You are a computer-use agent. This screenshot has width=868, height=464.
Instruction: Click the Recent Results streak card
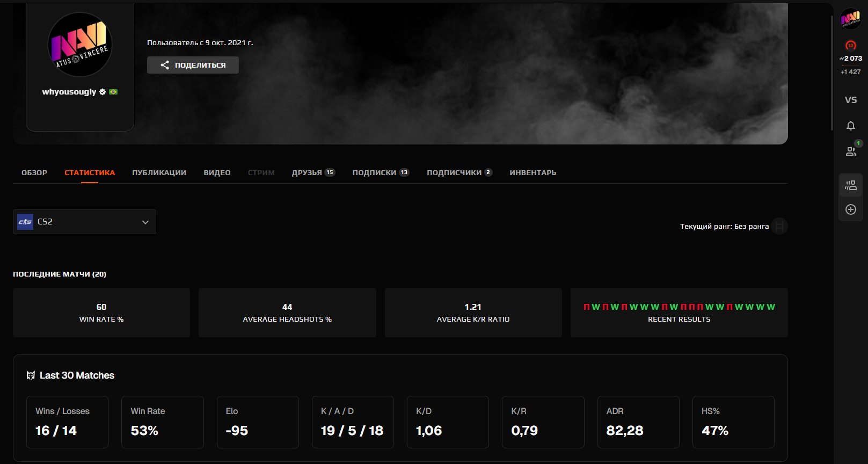click(x=679, y=313)
